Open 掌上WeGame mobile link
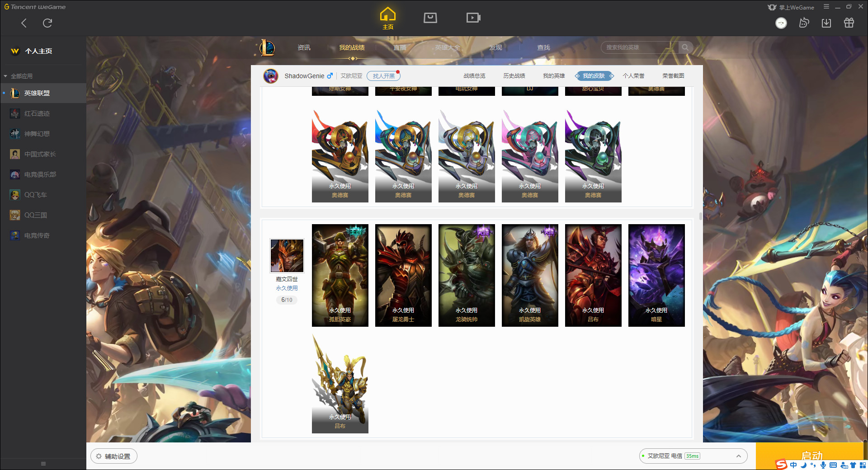The width and height of the screenshot is (868, 470). tap(791, 7)
